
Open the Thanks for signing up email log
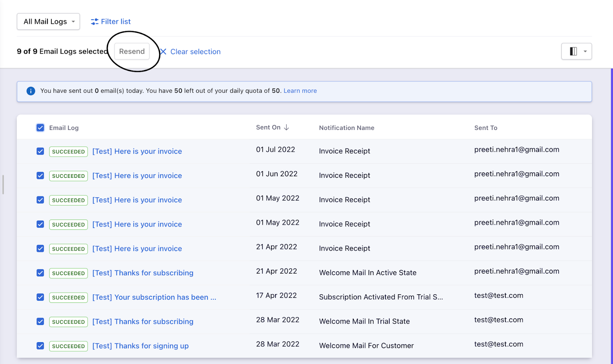140,346
